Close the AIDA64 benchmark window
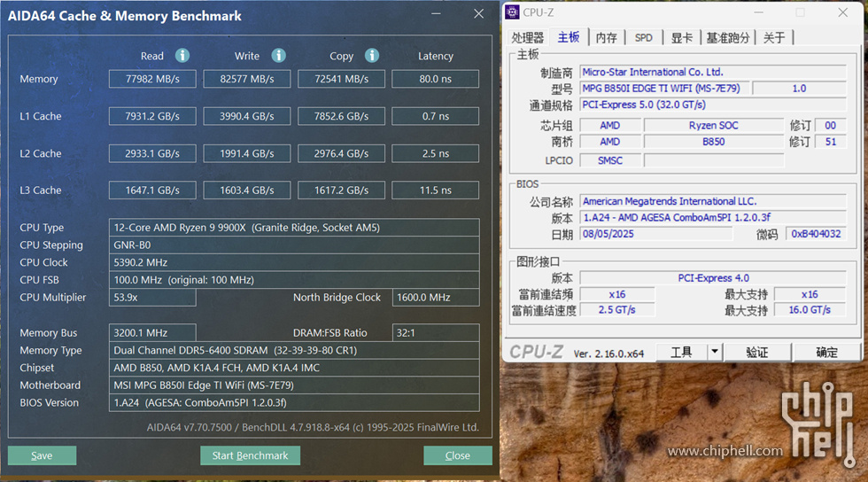868x482 pixels. [x=479, y=14]
